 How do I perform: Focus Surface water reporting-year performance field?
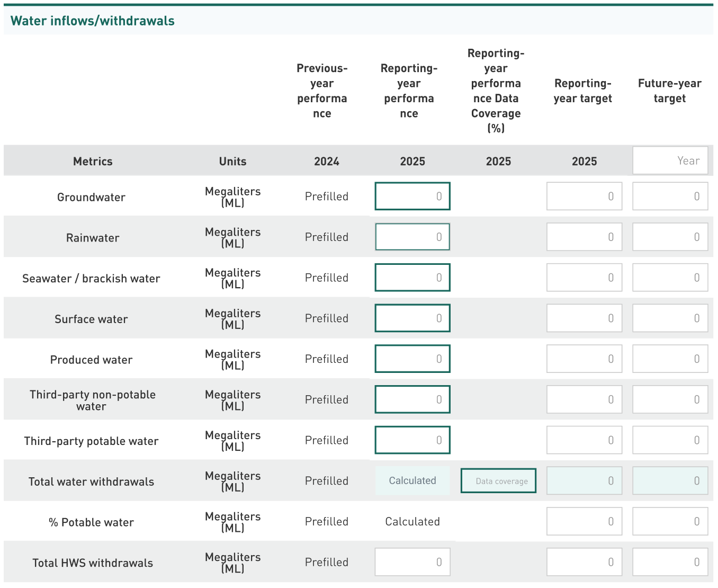click(x=412, y=318)
